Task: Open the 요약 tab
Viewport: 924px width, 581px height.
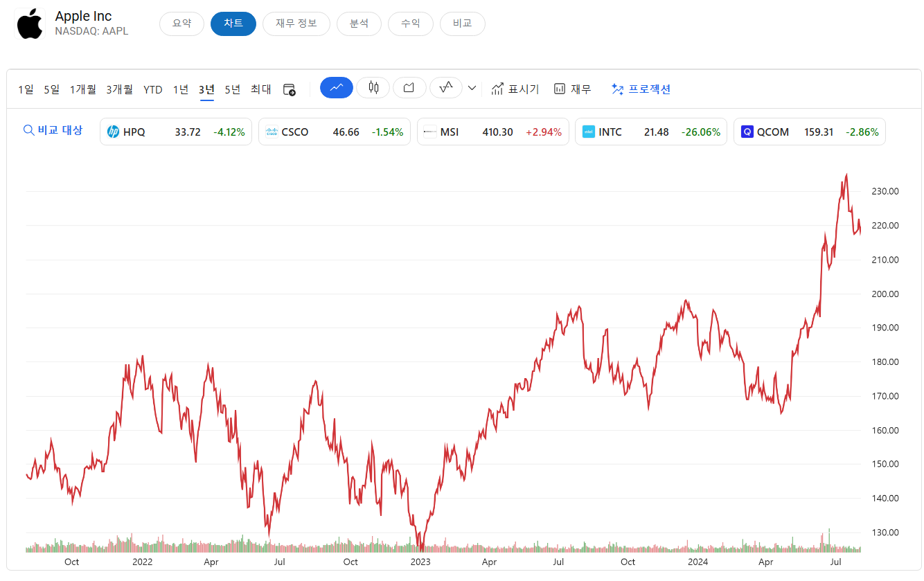Action: click(181, 24)
